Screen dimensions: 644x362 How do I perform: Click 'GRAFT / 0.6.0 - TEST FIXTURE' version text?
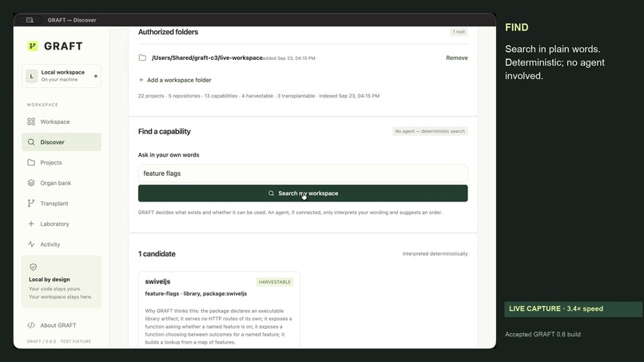pos(59,341)
